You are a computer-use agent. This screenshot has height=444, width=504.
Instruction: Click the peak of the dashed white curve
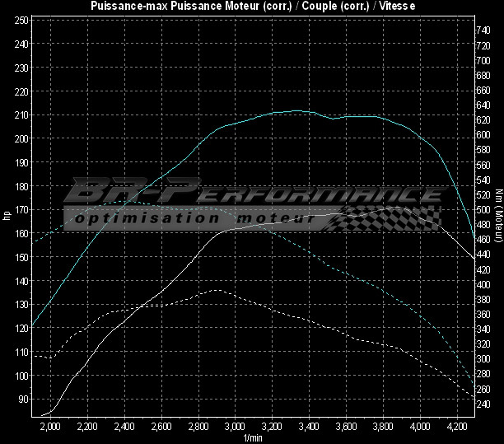tap(216, 290)
